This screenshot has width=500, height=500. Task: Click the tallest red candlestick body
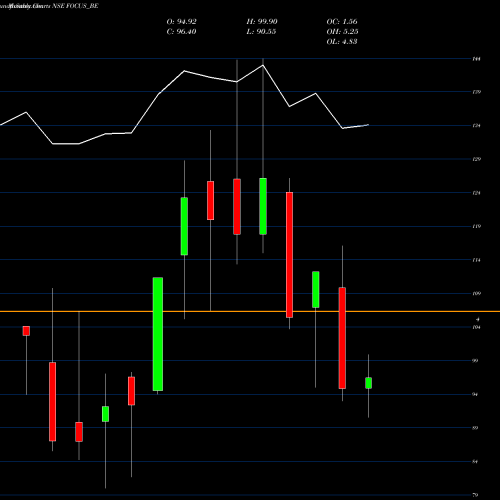(x=289, y=255)
